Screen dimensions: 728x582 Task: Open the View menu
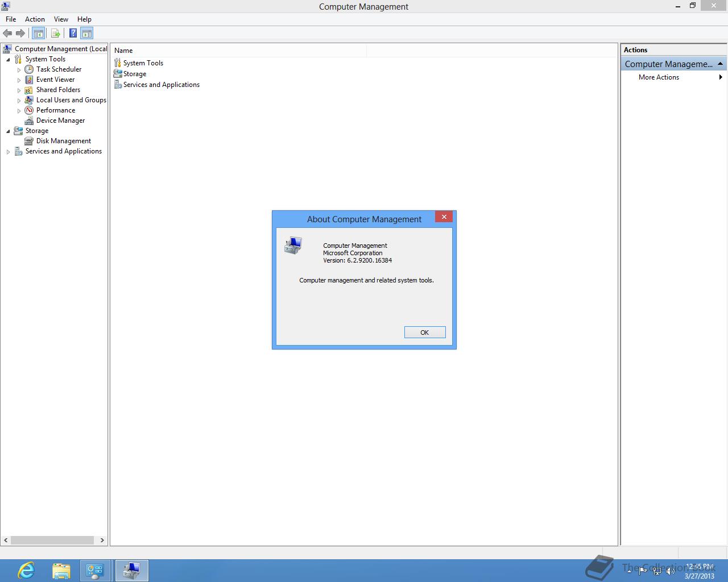tap(60, 19)
